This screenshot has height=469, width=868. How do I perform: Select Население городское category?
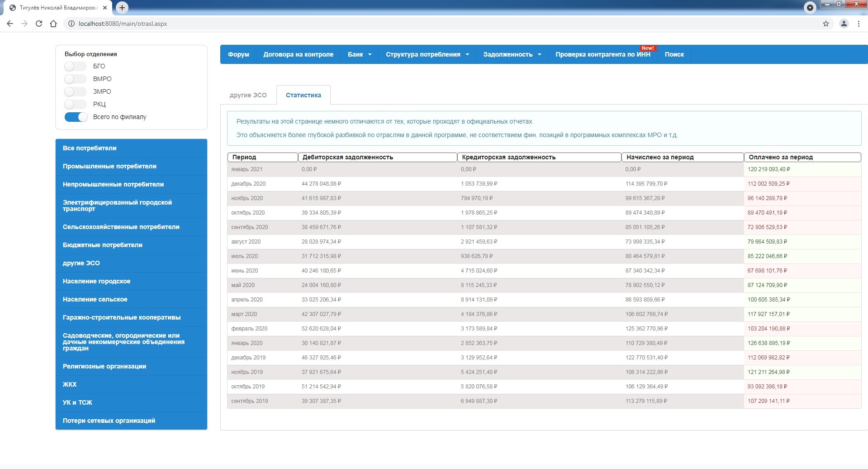point(131,281)
